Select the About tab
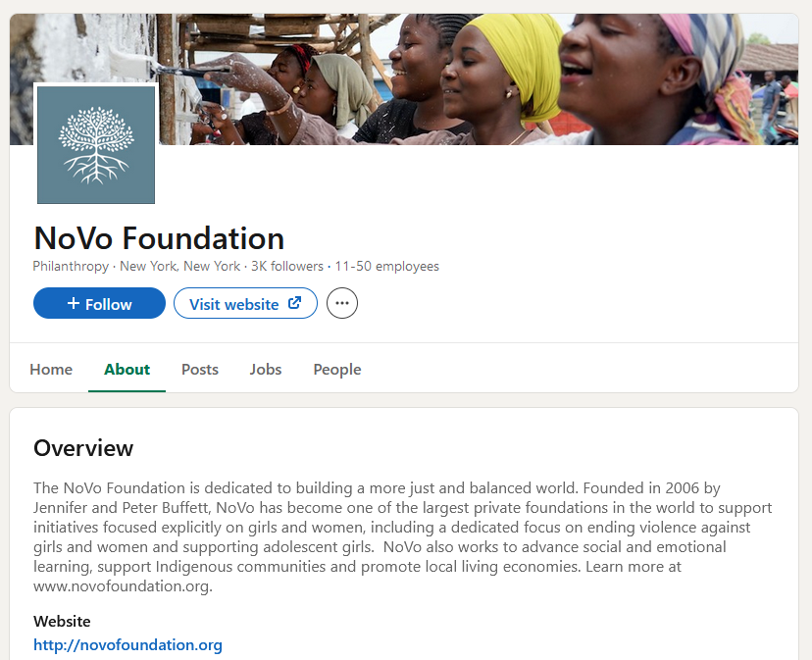812x660 pixels. [x=127, y=370]
